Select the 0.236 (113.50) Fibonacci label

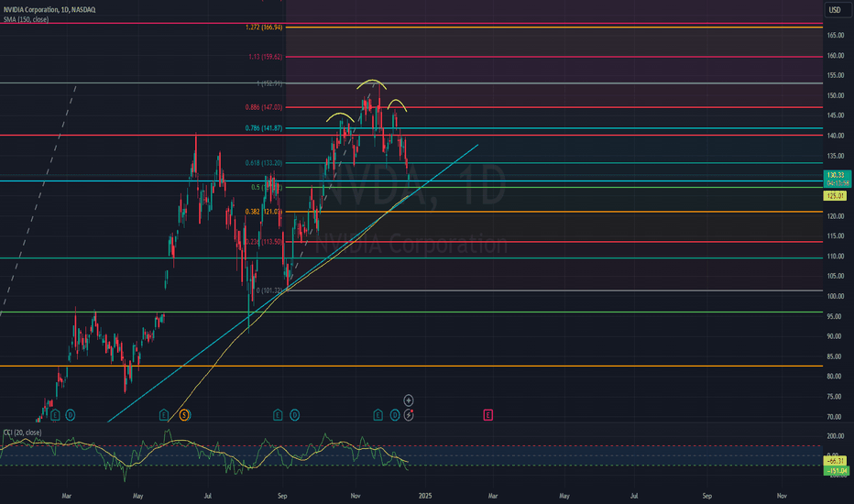click(x=264, y=242)
